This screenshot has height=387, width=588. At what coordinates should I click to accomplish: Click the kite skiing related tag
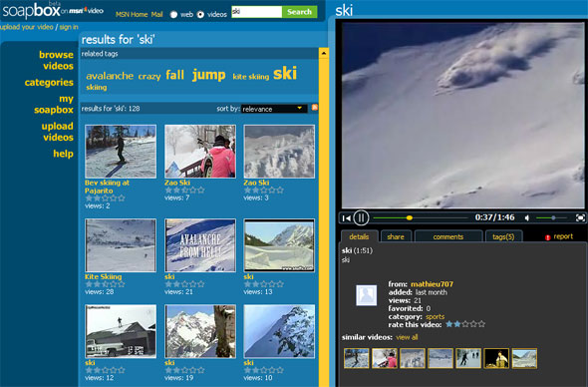click(x=251, y=77)
